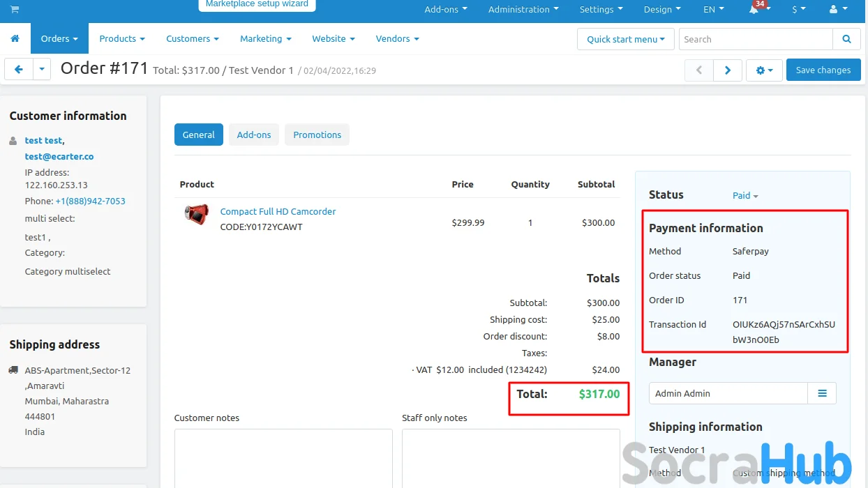Image resolution: width=868 pixels, height=488 pixels.
Task: Open the Customers menu
Action: point(193,38)
